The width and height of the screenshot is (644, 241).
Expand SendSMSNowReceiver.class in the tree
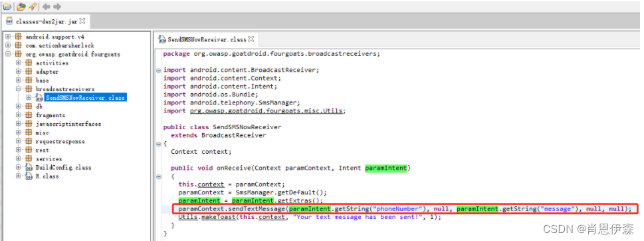[29, 97]
